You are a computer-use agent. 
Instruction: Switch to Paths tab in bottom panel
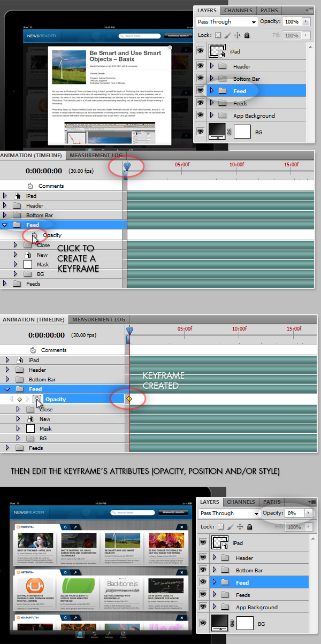coord(272,502)
